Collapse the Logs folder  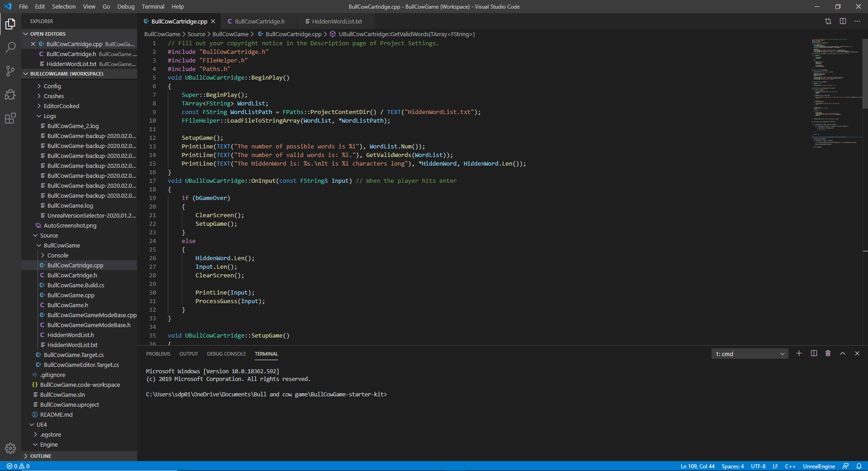pyautogui.click(x=50, y=116)
